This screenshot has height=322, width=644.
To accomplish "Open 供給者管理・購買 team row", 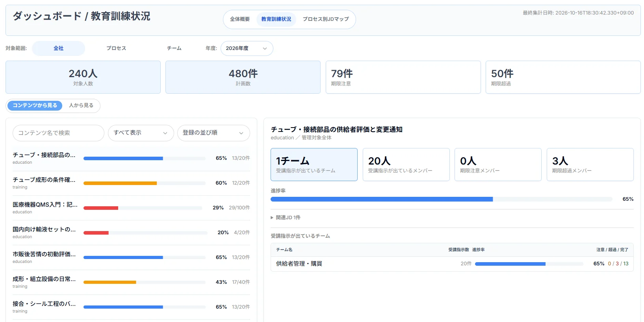I will pos(452,264).
